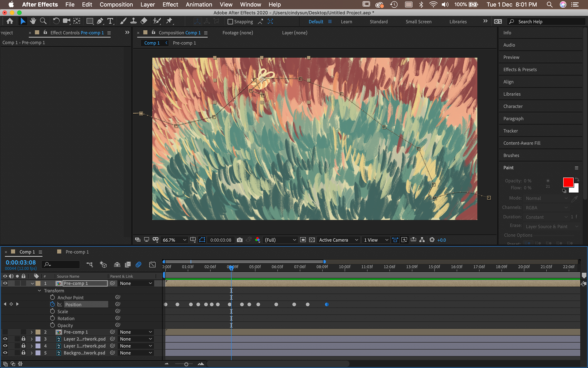
Task: Switch to the Small Screen workspace
Action: [418, 22]
